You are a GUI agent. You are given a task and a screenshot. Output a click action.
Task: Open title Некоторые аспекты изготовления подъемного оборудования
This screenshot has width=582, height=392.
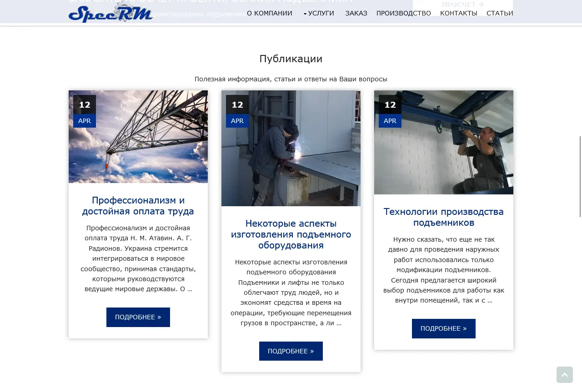click(x=291, y=234)
